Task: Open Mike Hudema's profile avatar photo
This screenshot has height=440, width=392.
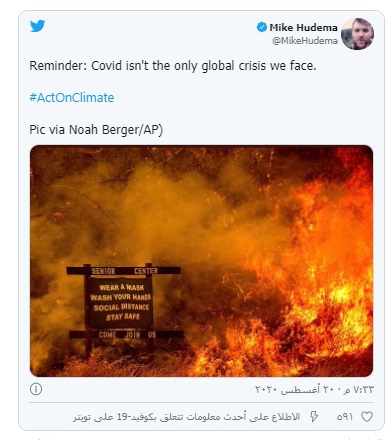Action: [357, 34]
